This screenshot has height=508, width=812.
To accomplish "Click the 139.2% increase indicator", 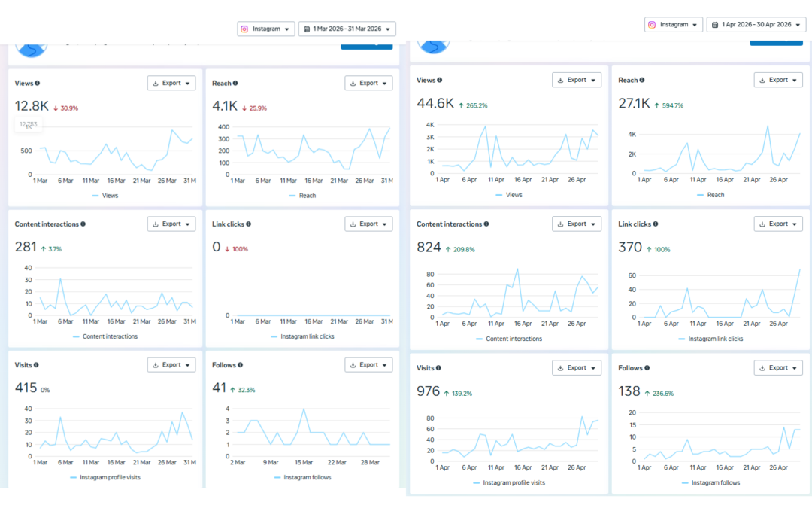I will (459, 394).
